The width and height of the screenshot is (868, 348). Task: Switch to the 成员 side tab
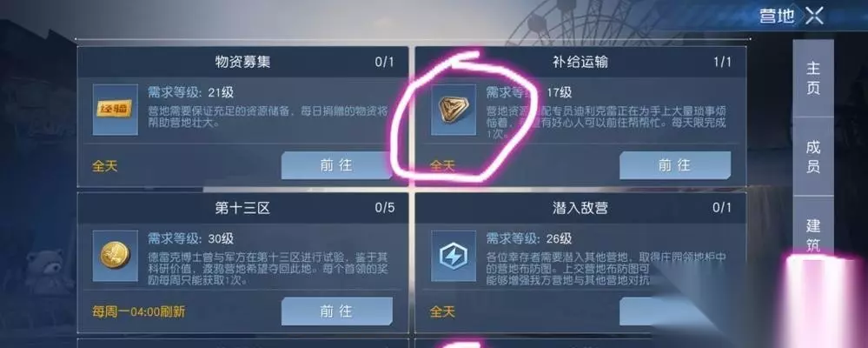coord(812,157)
